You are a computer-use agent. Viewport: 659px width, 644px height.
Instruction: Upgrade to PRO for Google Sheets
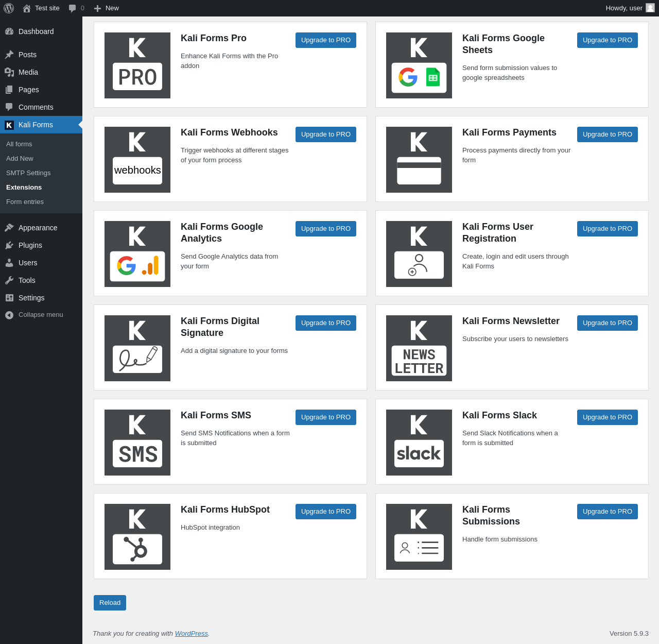point(608,40)
